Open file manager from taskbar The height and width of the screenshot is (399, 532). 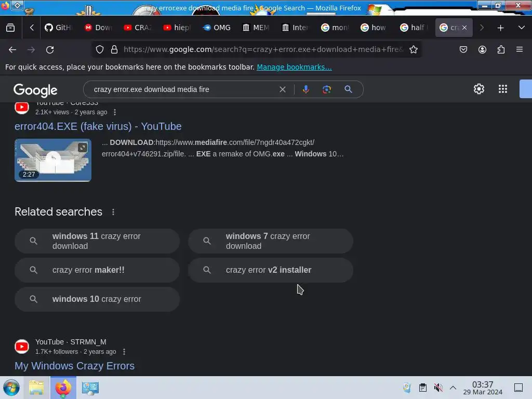36,388
